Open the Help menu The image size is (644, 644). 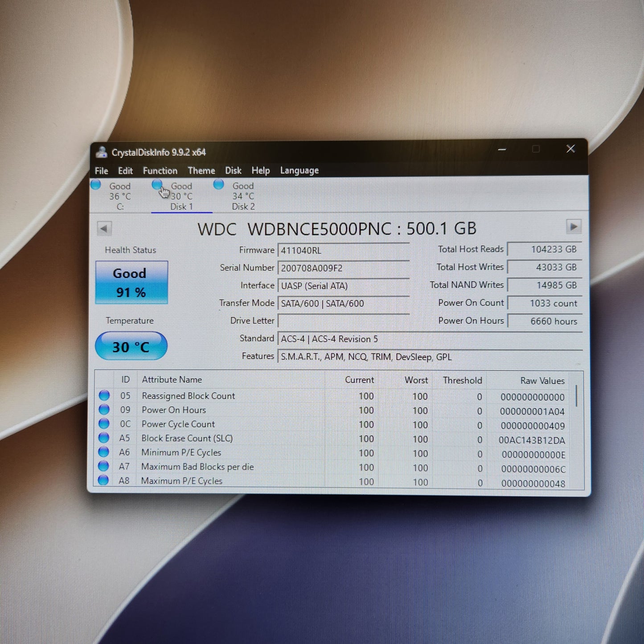[x=261, y=171]
